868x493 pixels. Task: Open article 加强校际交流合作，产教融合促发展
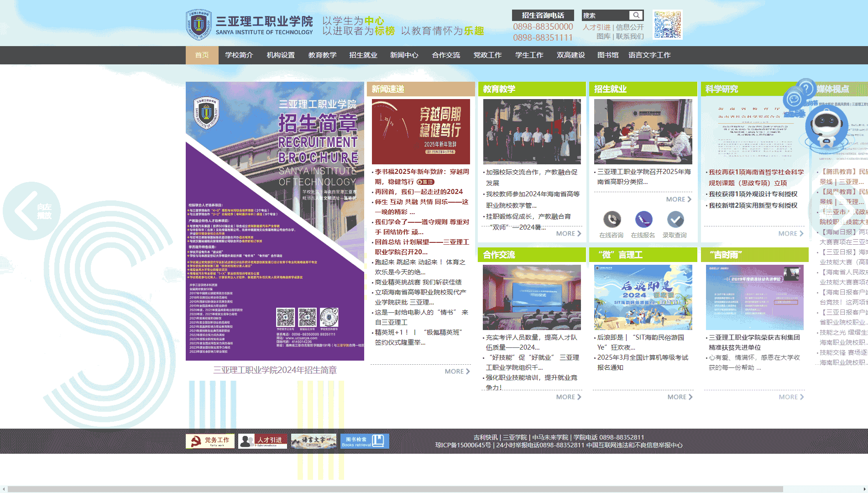point(532,177)
